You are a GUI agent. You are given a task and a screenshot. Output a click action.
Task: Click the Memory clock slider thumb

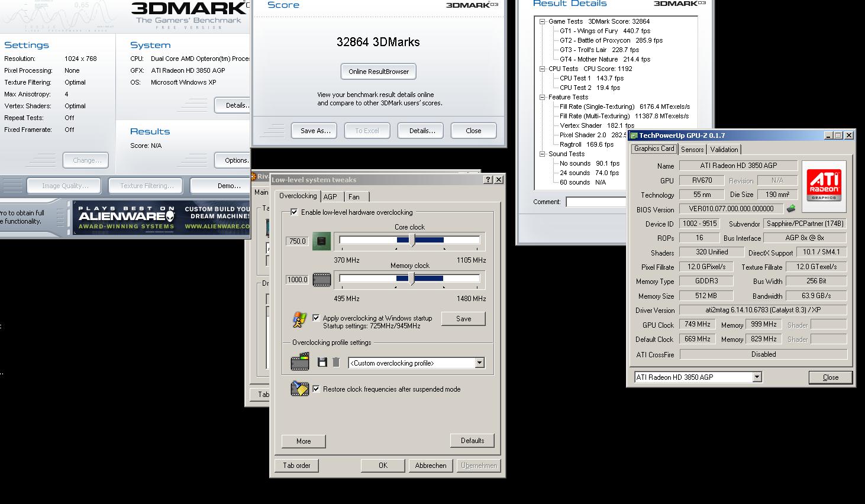(412, 279)
